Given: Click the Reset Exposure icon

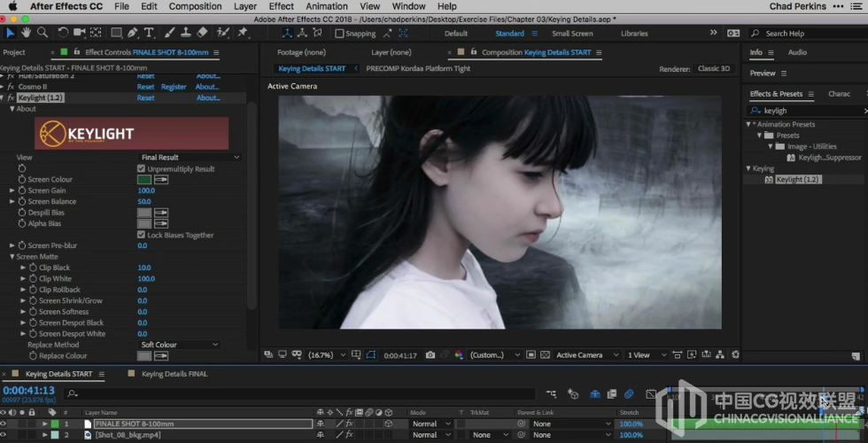Looking at the screenshot, I should [x=734, y=355].
